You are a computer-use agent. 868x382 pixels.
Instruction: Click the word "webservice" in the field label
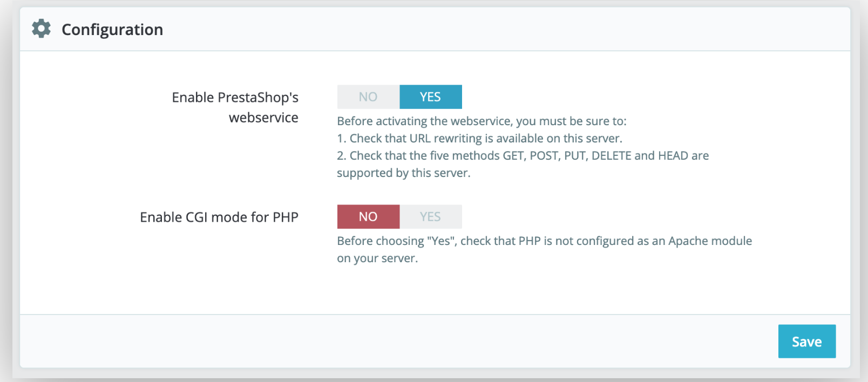click(263, 118)
